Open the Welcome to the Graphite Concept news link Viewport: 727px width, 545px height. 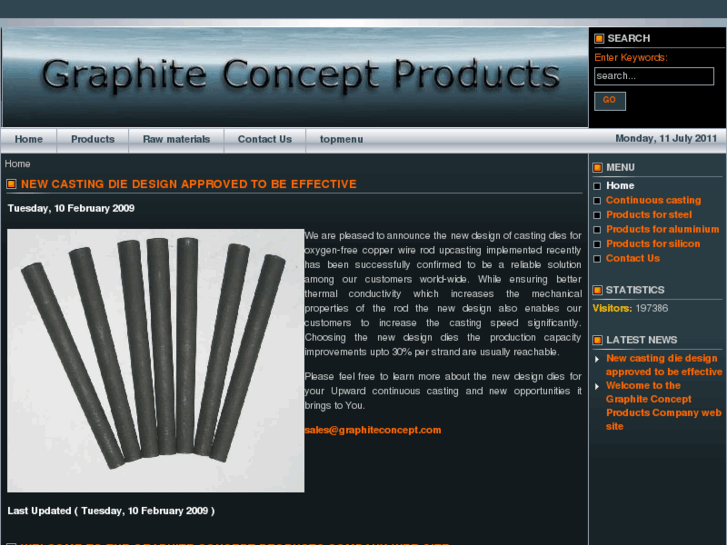[x=663, y=406]
